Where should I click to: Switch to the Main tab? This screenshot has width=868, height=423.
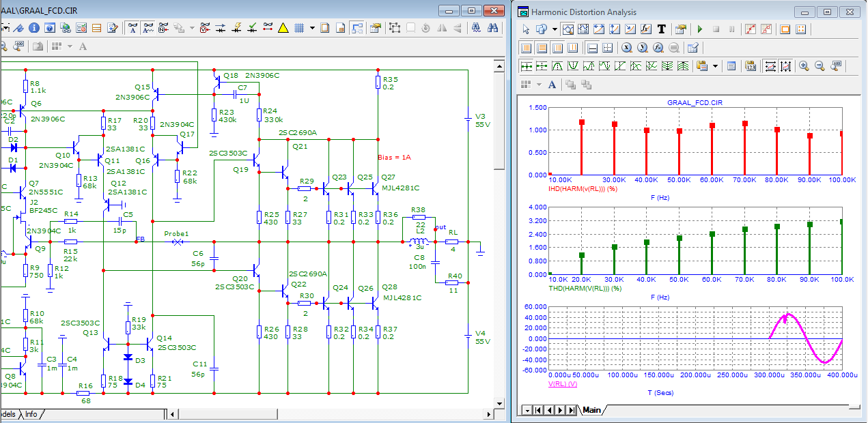pyautogui.click(x=591, y=410)
